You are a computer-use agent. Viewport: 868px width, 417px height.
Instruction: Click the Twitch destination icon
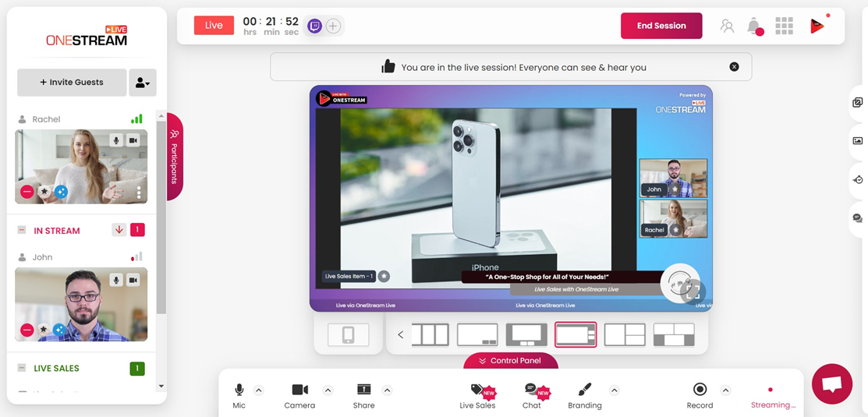315,26
